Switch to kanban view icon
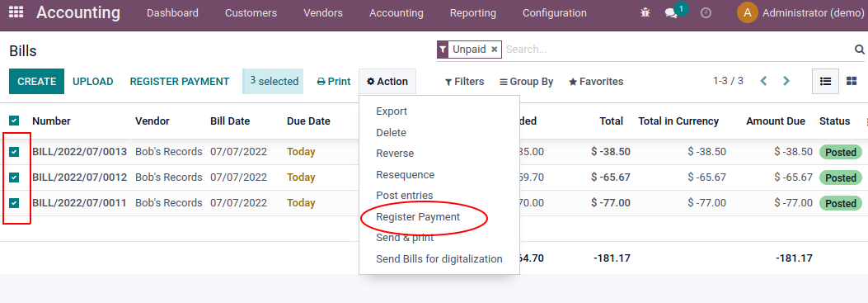This screenshot has width=868, height=303. pyautogui.click(x=852, y=82)
